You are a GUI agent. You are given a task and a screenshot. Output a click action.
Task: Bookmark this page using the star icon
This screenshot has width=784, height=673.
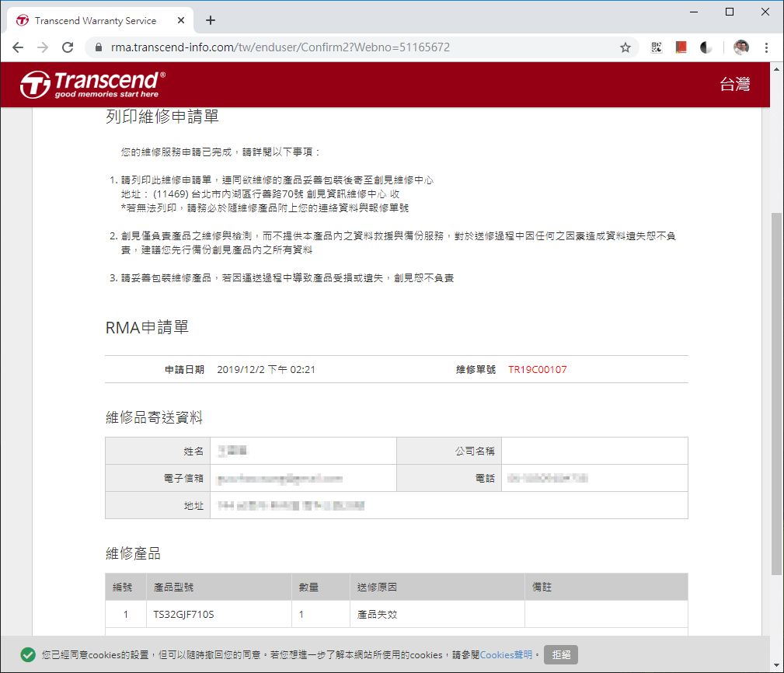click(x=625, y=47)
